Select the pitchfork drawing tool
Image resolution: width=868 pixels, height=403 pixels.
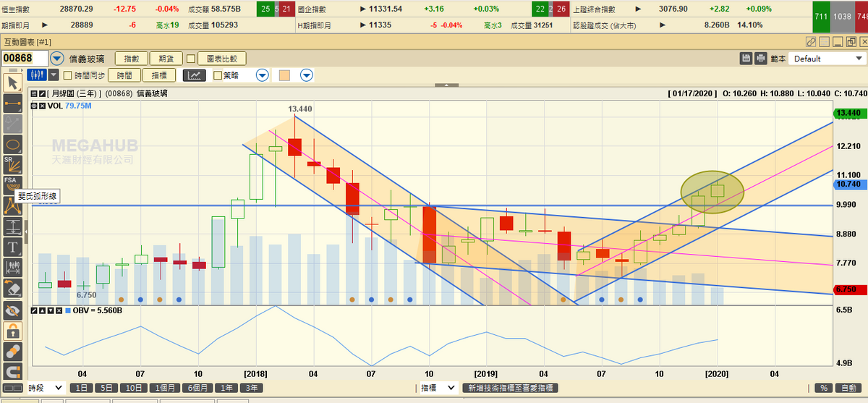click(x=12, y=206)
